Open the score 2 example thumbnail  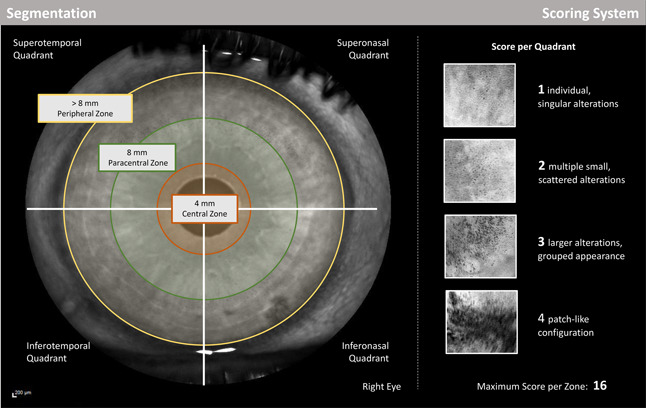point(480,171)
